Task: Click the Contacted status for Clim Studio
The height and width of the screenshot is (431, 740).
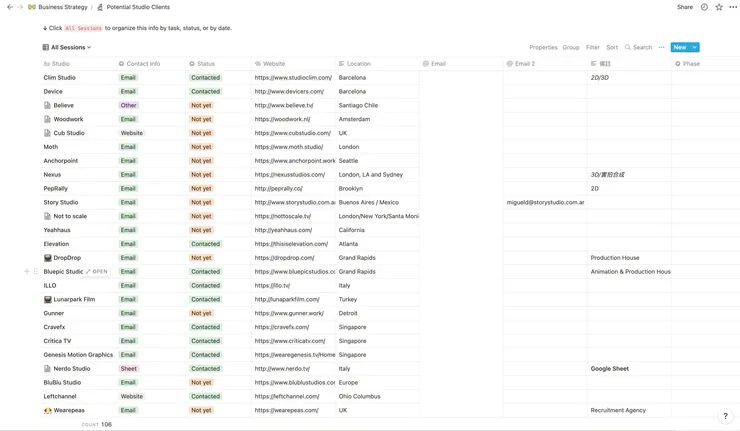Action: click(x=205, y=77)
